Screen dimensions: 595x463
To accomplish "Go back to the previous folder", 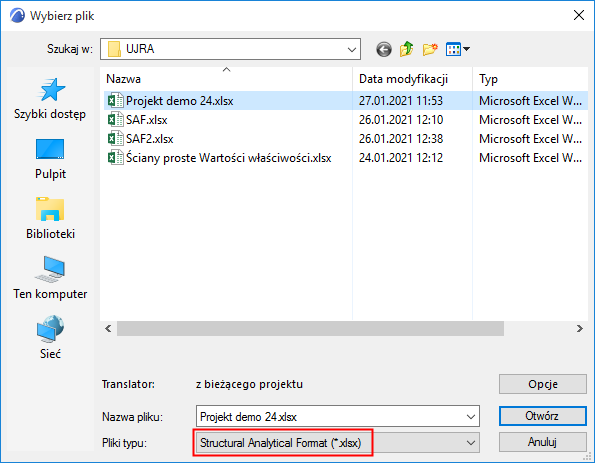I will (x=384, y=49).
